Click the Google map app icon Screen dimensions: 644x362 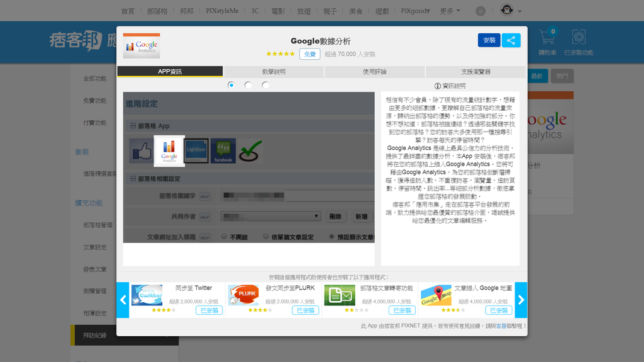[436, 295]
